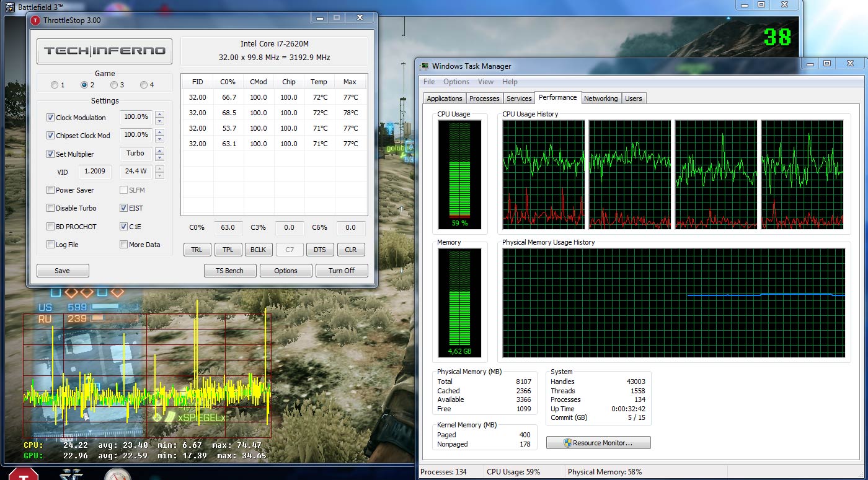Screen dimensions: 868x480
Task: Click the C0% value 68.5 cell
Action: click(228, 113)
